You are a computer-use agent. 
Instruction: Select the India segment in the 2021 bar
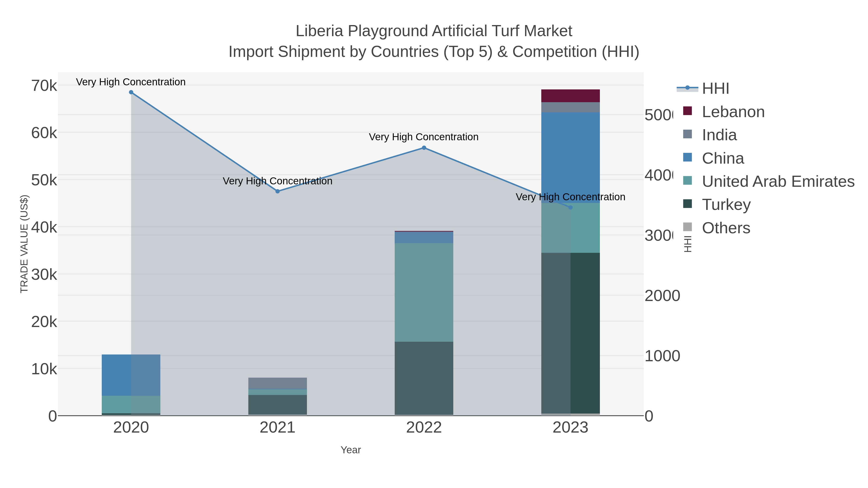pyautogui.click(x=278, y=384)
